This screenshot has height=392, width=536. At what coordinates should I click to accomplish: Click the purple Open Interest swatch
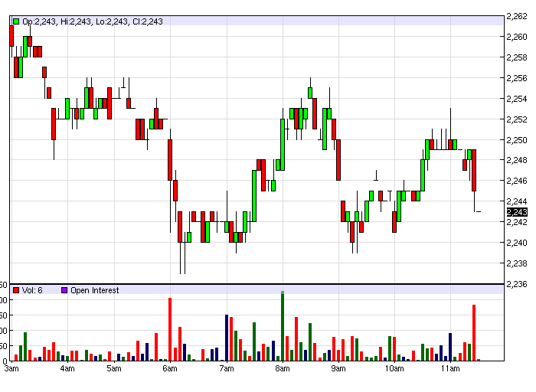point(64,290)
